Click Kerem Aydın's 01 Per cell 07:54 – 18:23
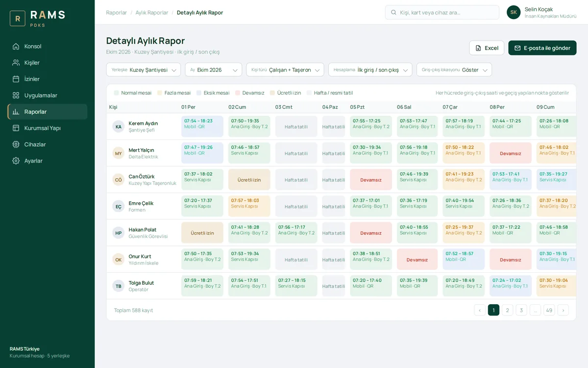Image resolution: width=588 pixels, height=368 pixels. tap(202, 126)
